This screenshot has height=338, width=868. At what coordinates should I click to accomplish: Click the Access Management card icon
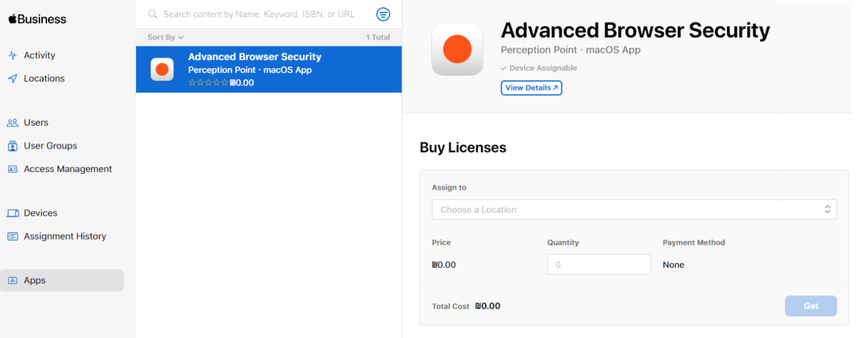[12, 169]
